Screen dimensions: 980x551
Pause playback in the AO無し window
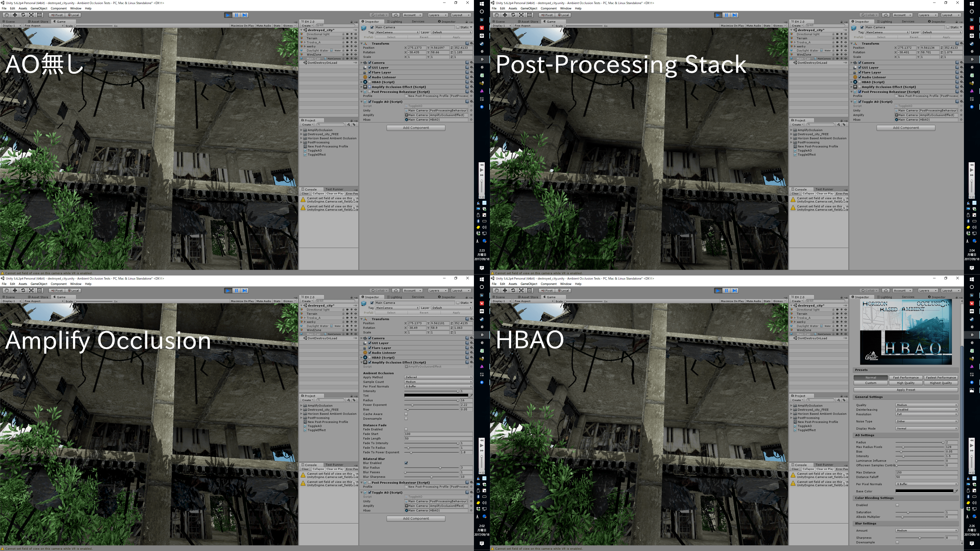[x=236, y=15]
